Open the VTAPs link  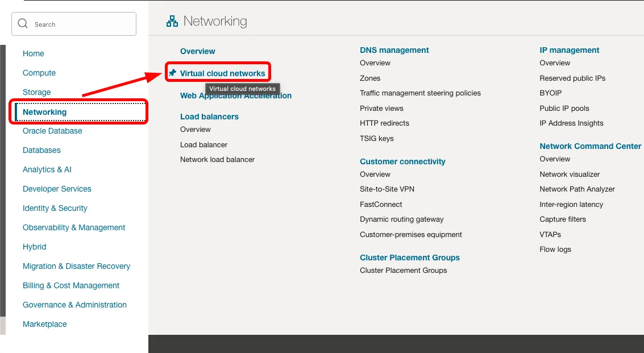(x=550, y=234)
